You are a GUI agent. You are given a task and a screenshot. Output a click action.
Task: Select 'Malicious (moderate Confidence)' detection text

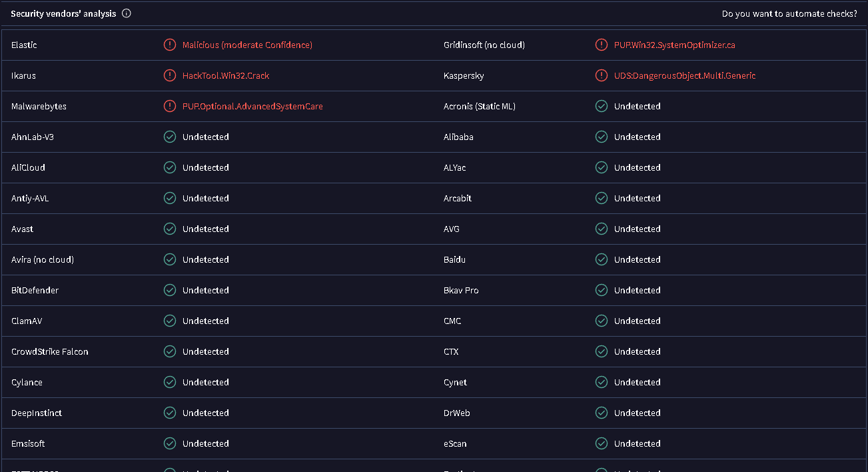[x=247, y=45]
